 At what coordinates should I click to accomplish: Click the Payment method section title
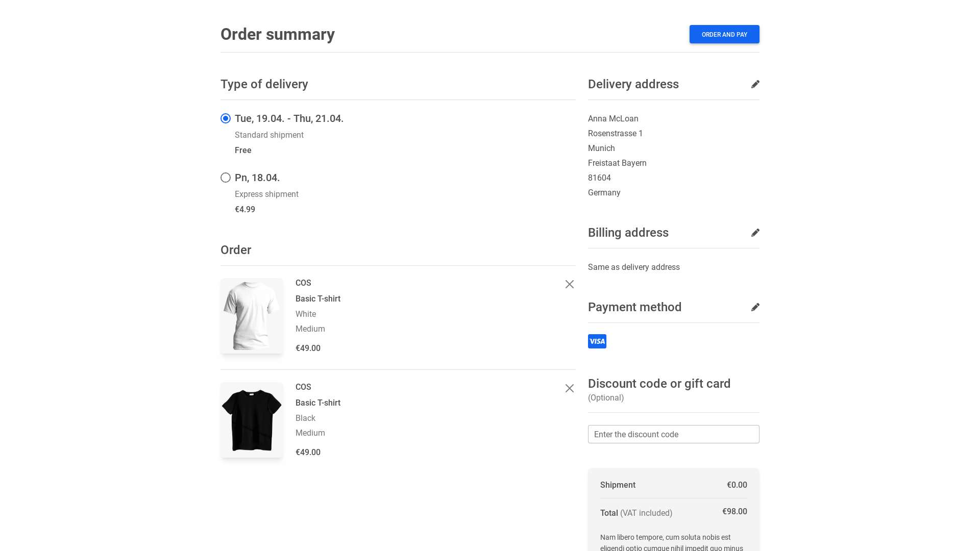[634, 307]
